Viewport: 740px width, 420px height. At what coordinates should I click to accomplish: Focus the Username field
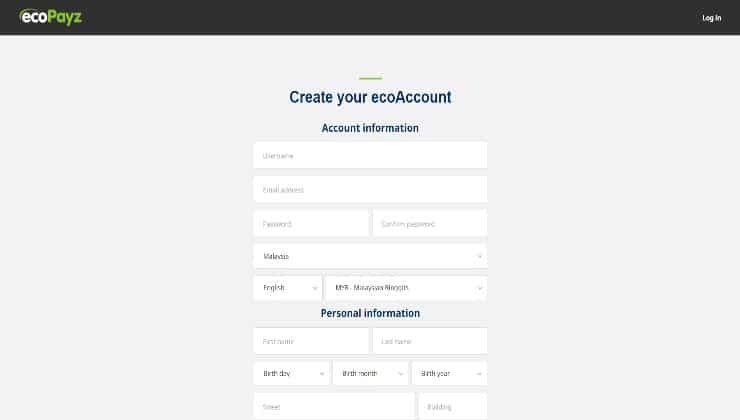(x=370, y=155)
